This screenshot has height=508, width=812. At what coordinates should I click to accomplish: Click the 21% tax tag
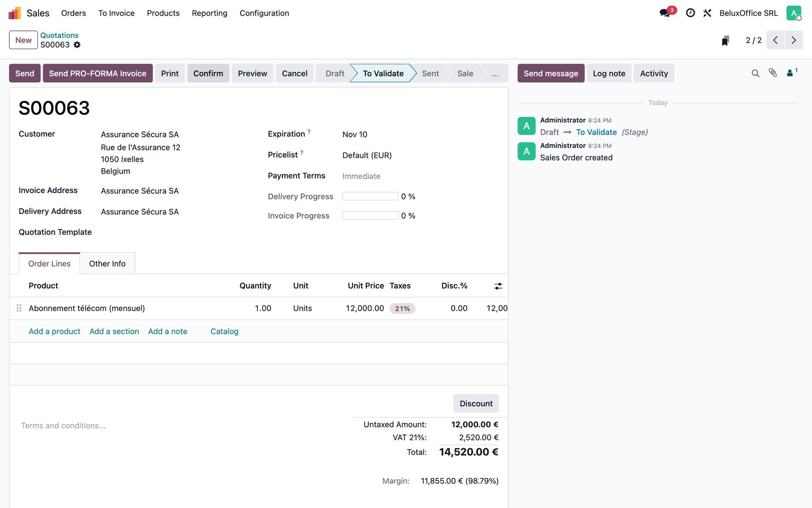[x=402, y=309]
